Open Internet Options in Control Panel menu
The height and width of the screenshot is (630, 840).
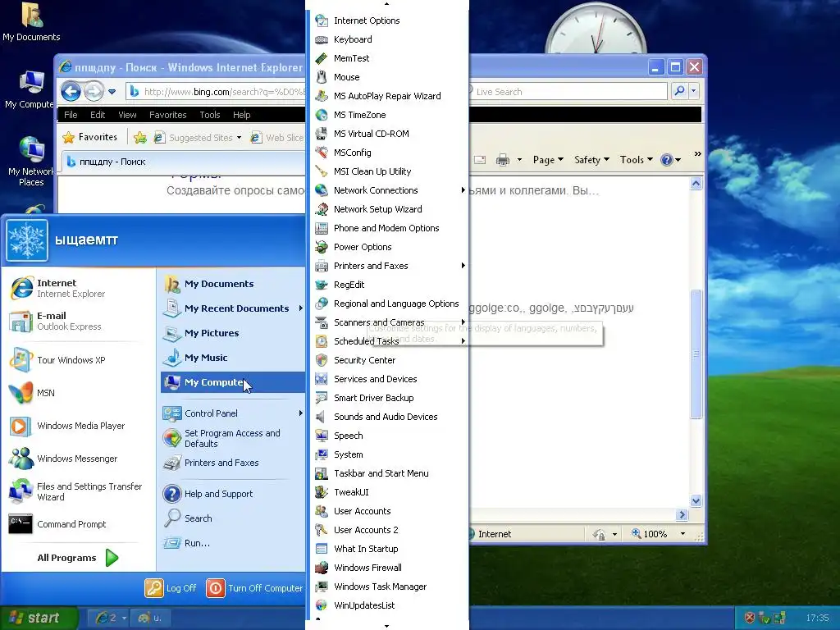click(x=387, y=21)
